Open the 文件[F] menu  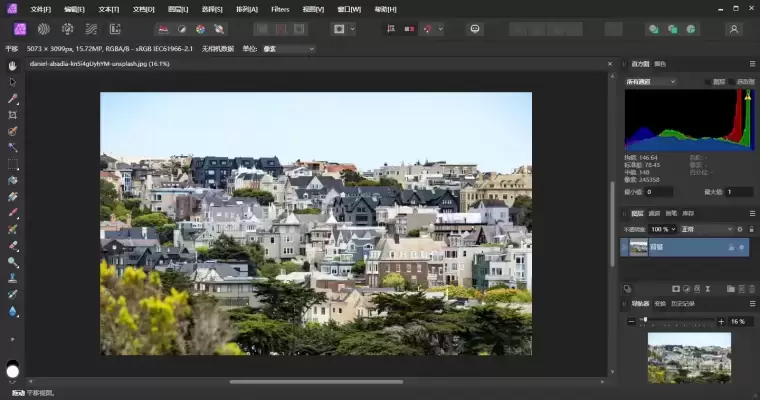pos(40,9)
